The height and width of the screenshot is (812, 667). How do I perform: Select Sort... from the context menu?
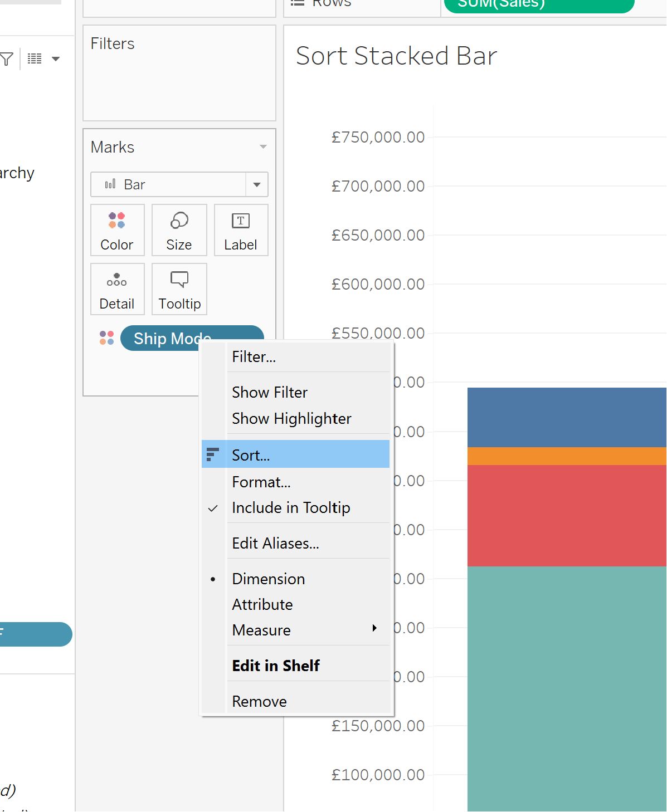pyautogui.click(x=251, y=455)
